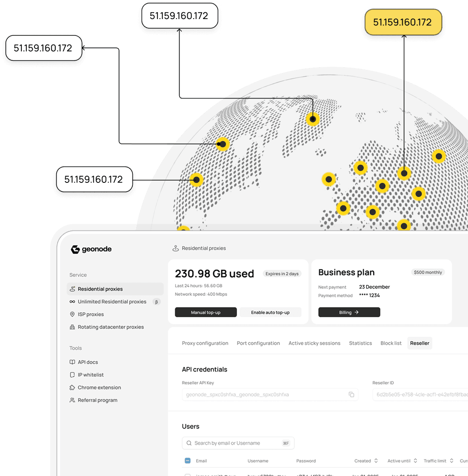Click the 'Expires in 2 days' badge

click(282, 274)
